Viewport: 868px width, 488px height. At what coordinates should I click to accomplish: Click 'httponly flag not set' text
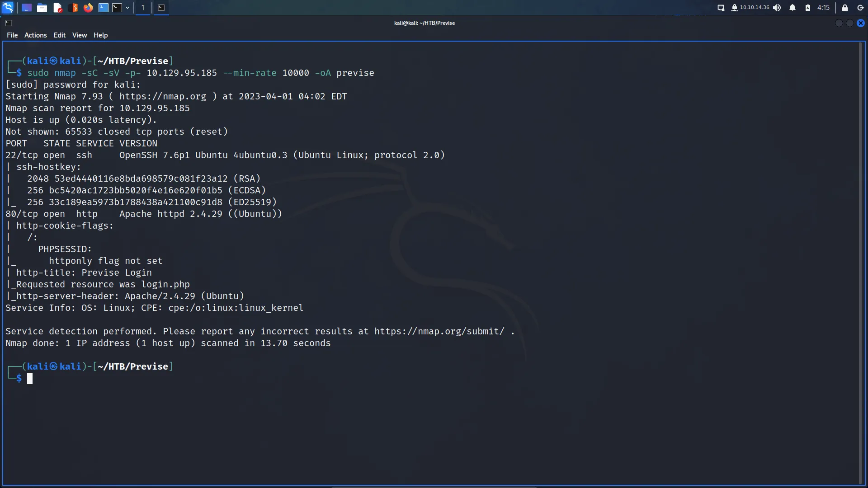point(106,261)
